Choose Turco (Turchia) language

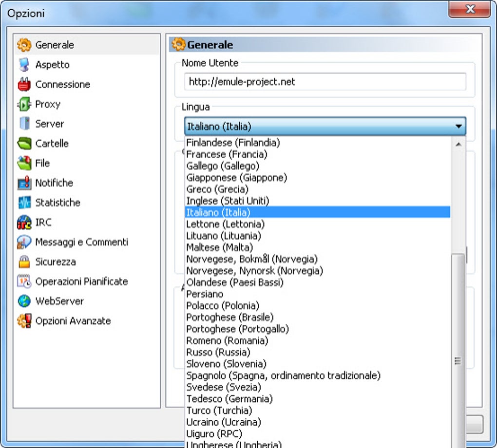(x=318, y=411)
